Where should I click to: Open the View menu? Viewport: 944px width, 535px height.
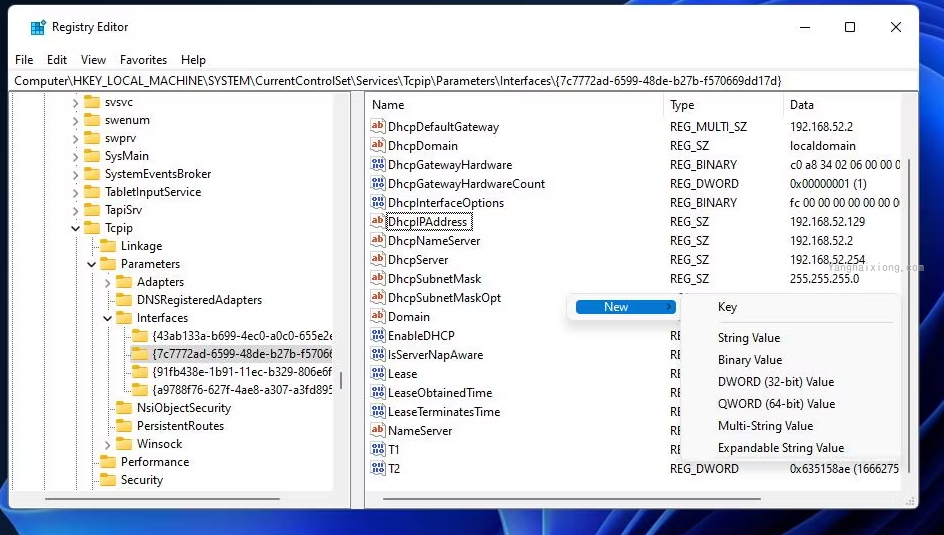[93, 60]
